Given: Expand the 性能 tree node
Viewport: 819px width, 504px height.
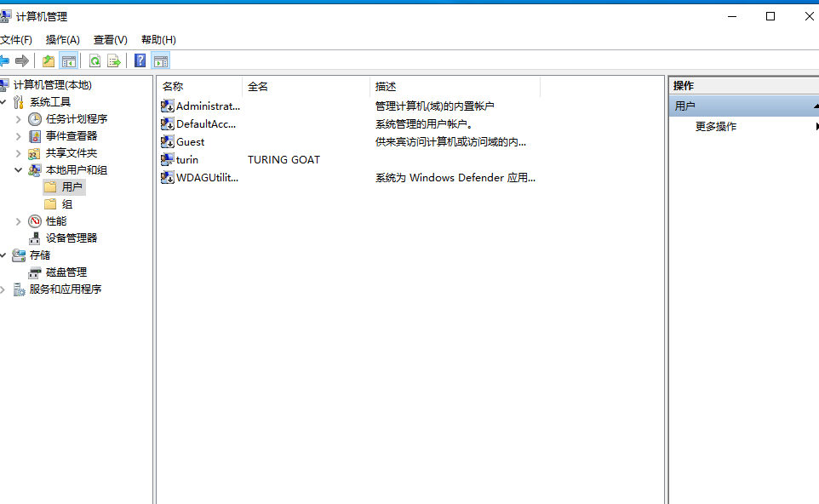Looking at the screenshot, I should tap(18, 221).
